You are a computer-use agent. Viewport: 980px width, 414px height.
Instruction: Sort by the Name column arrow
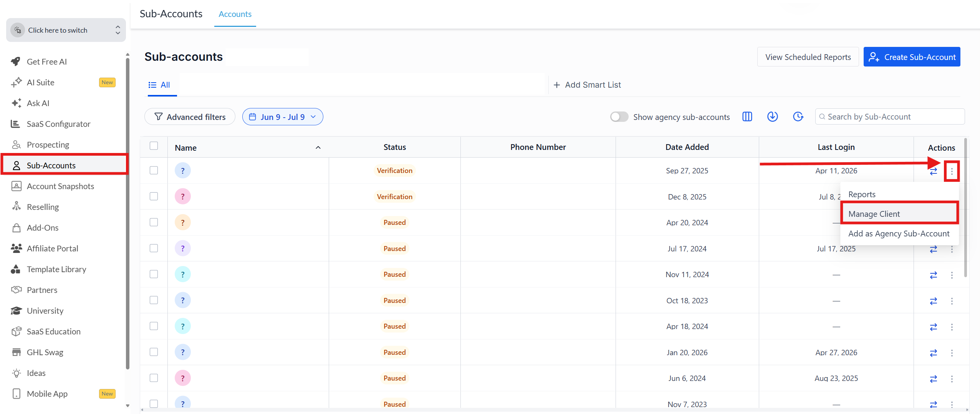coord(318,148)
